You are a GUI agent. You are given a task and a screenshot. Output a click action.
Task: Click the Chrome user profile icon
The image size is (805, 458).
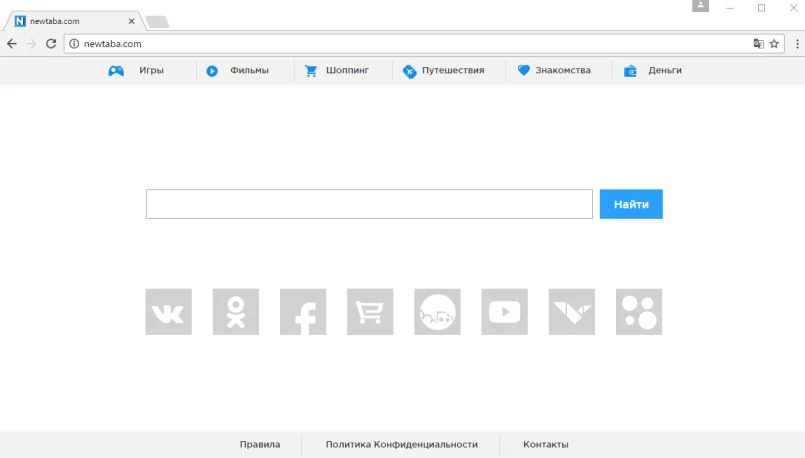700,6
